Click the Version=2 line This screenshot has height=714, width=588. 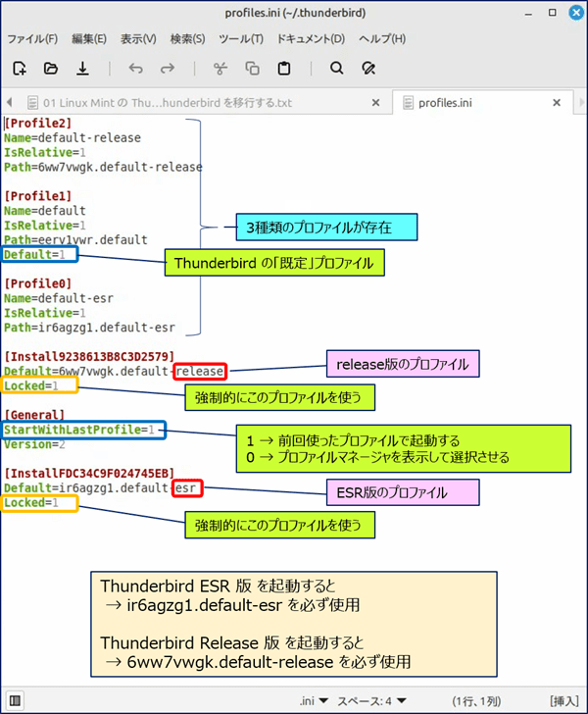(34, 444)
